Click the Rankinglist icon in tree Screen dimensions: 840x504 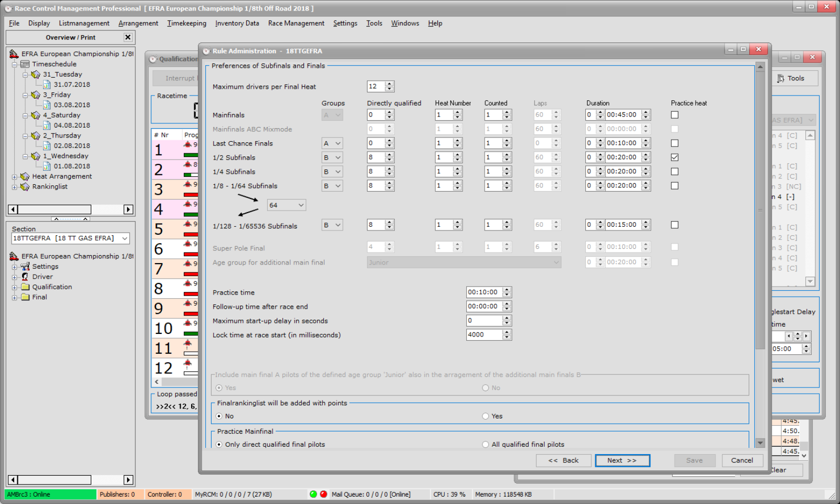[x=25, y=186]
